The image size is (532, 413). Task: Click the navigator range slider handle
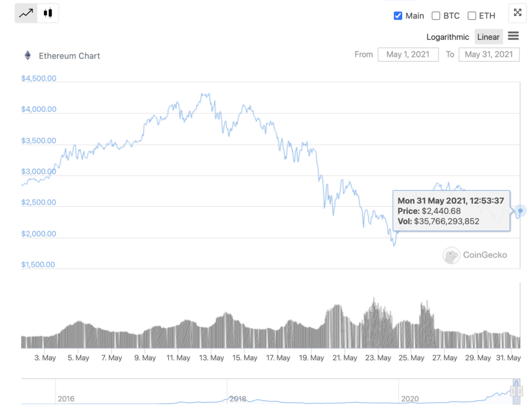click(x=516, y=391)
